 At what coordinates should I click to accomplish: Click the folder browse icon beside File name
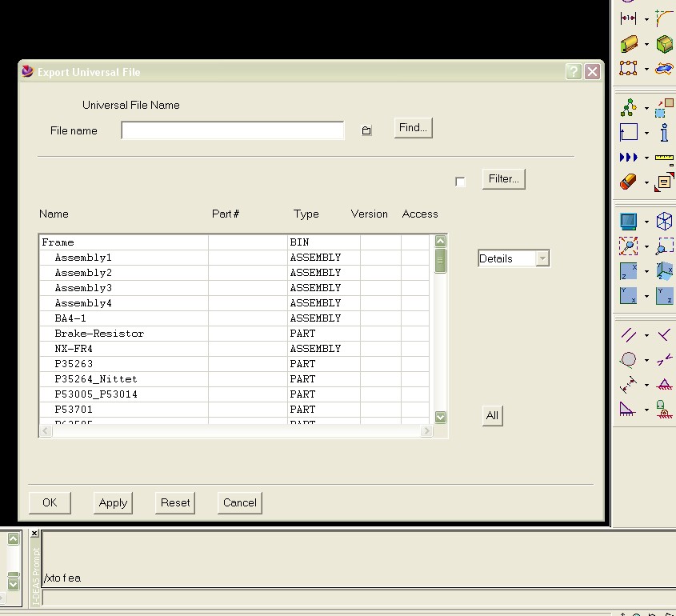click(x=366, y=130)
